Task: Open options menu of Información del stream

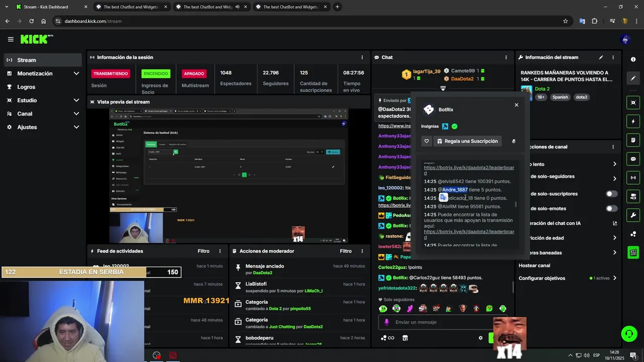Action: click(613, 57)
